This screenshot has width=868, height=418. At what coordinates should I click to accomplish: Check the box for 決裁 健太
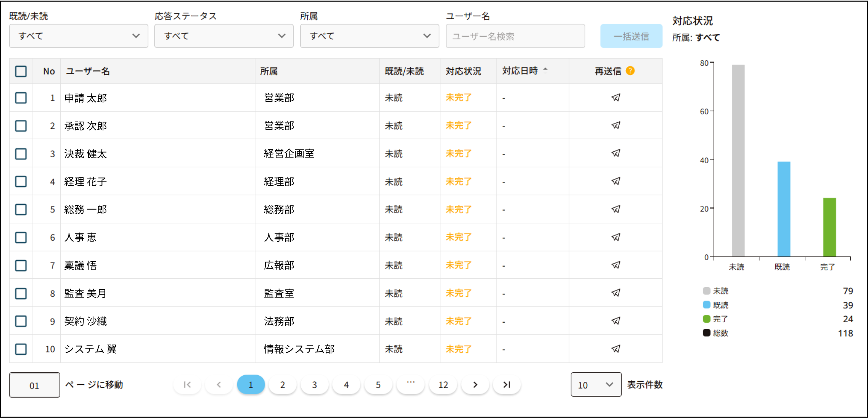pos(21,154)
